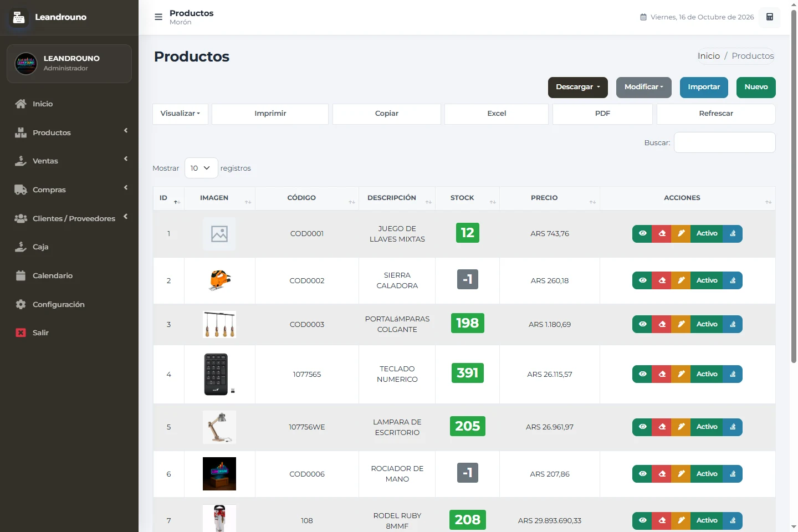The height and width of the screenshot is (532, 798).
Task: Open the calculator icon in the header
Action: [770, 17]
